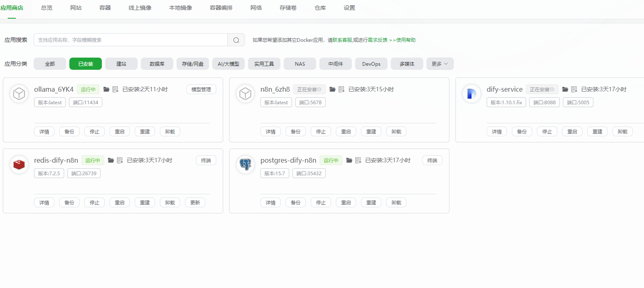Switch to the 容器 tab

click(x=105, y=8)
